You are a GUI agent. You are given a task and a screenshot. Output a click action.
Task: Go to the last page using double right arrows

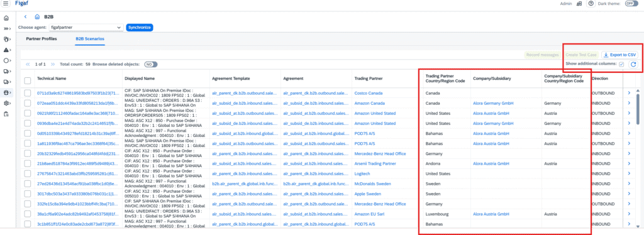pyautogui.click(x=53, y=64)
